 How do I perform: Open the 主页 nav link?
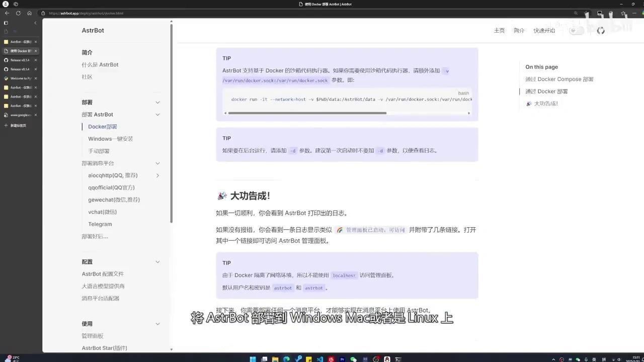499,31
